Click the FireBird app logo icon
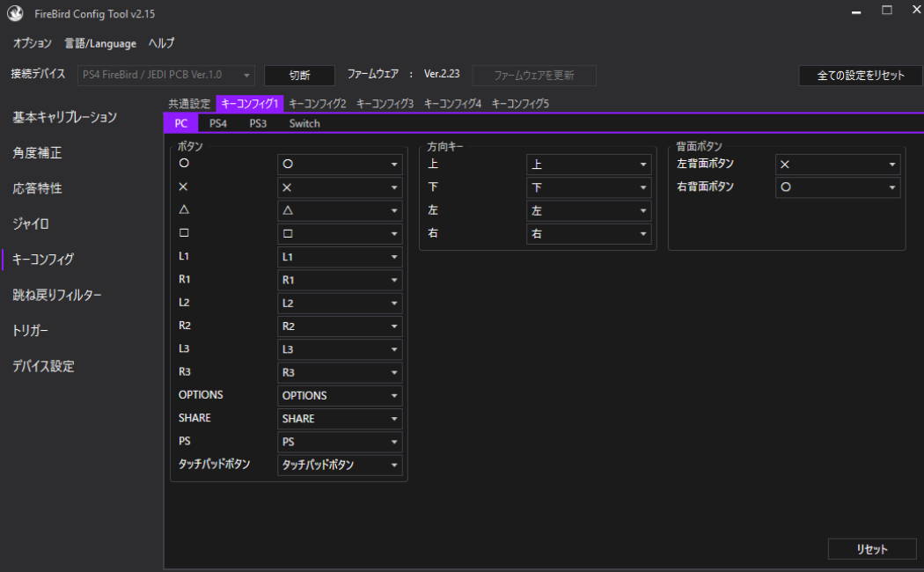The image size is (924, 572). (x=15, y=14)
